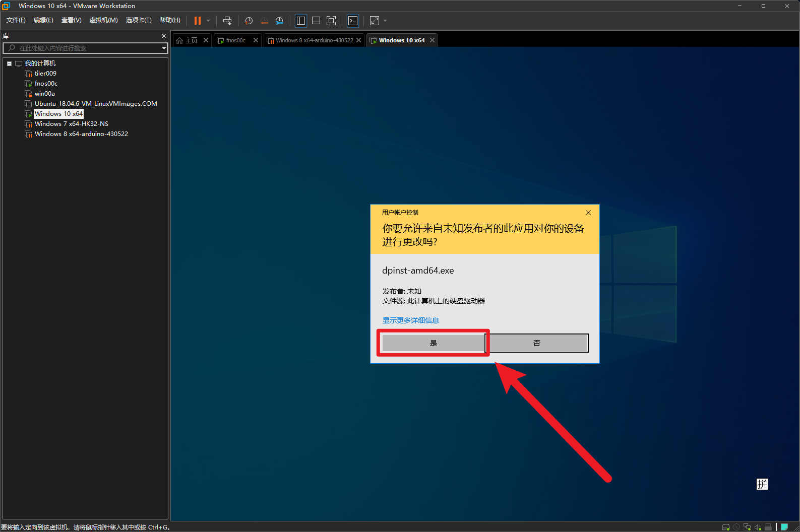Click the stretch guest display icon
The width and height of the screenshot is (800, 532).
(375, 21)
